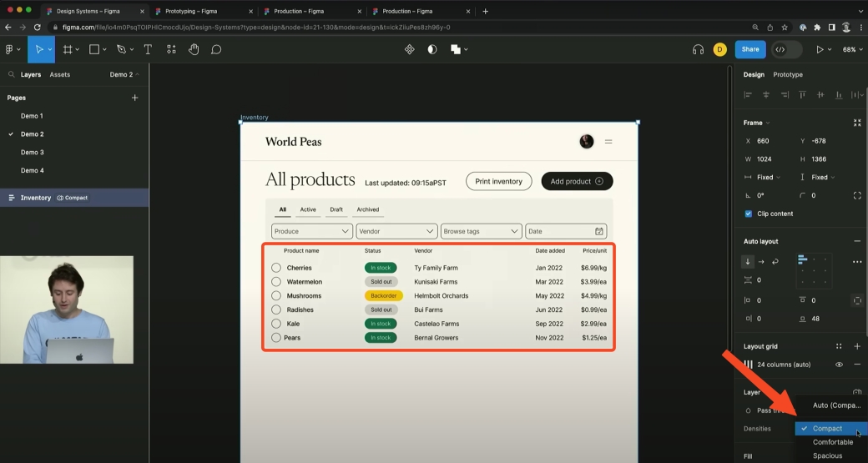
Task: Select the Radishes row radio button
Action: click(x=276, y=310)
